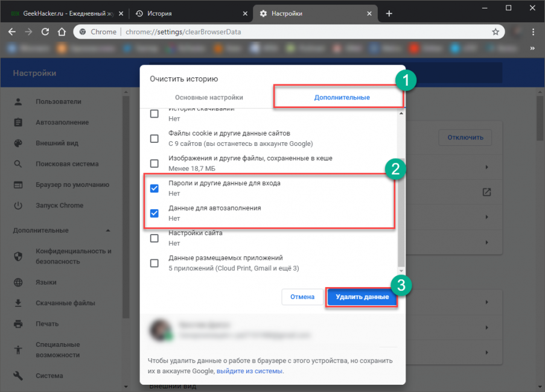Check the Настройки сайта checkbox
545x392 pixels.
point(155,238)
